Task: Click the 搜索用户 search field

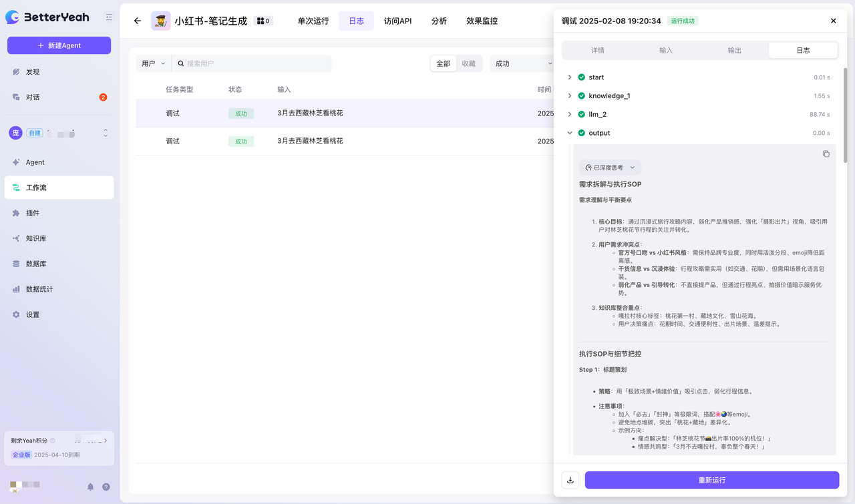Action: (254, 63)
